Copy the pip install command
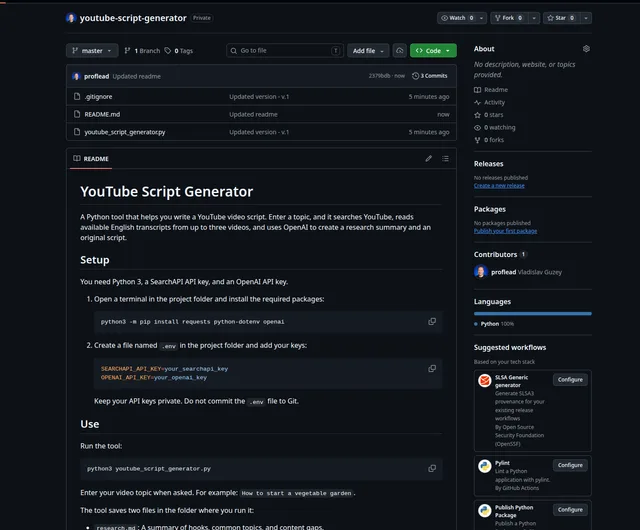Viewport: 640px width, 530px height. pyautogui.click(x=432, y=322)
